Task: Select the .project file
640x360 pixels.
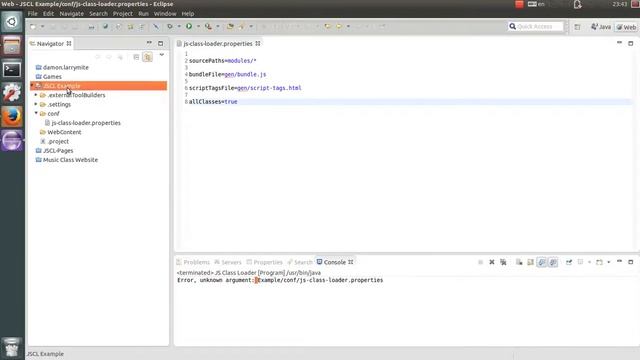Action: click(58, 141)
